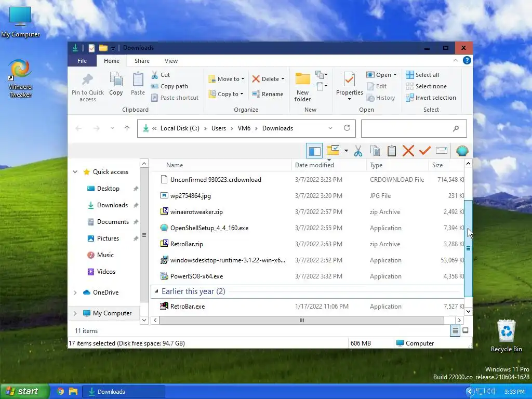Click Invert selection
This screenshot has height=399, width=532.
click(431, 98)
